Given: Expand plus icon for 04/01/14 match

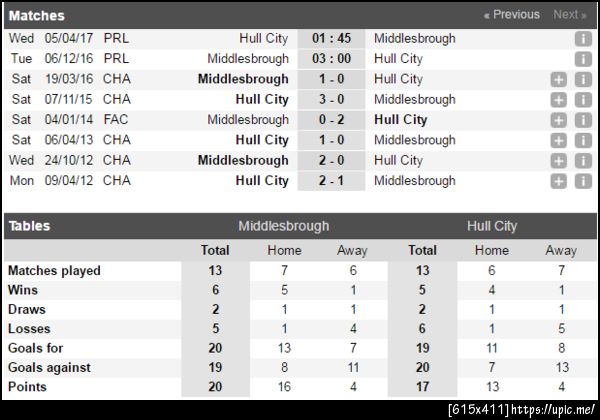Looking at the screenshot, I should point(558,120).
